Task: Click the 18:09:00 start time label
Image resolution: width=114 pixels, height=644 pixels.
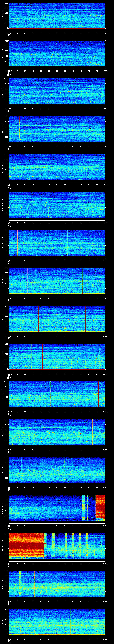Action: pos(9,336)
